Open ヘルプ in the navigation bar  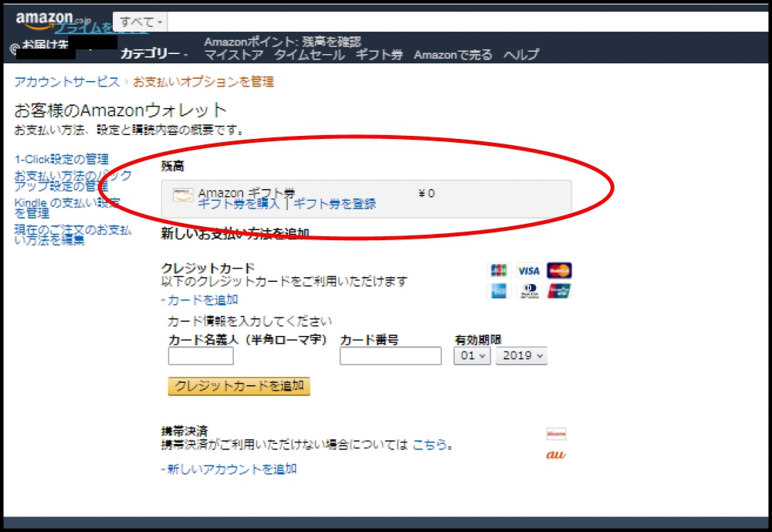[x=521, y=55]
